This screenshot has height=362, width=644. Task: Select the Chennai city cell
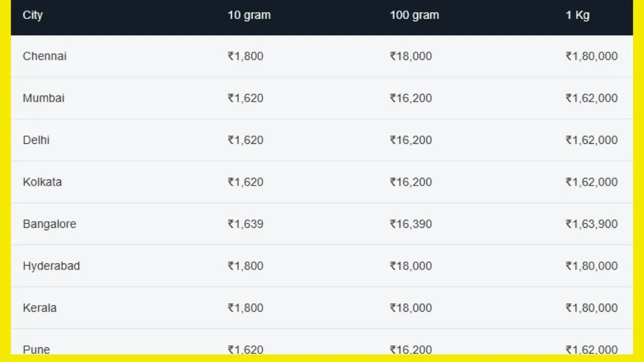[x=45, y=56]
